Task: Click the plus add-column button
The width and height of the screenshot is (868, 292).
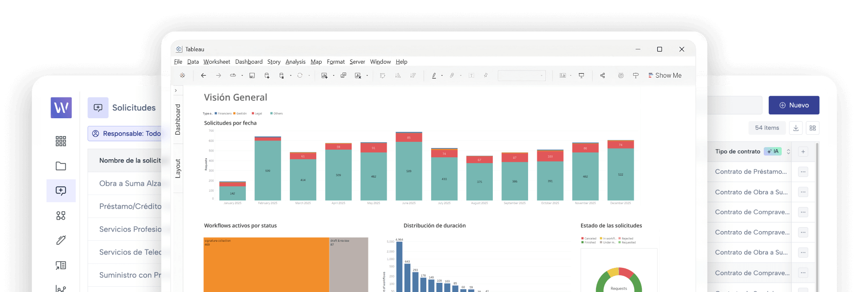Action: (803, 152)
